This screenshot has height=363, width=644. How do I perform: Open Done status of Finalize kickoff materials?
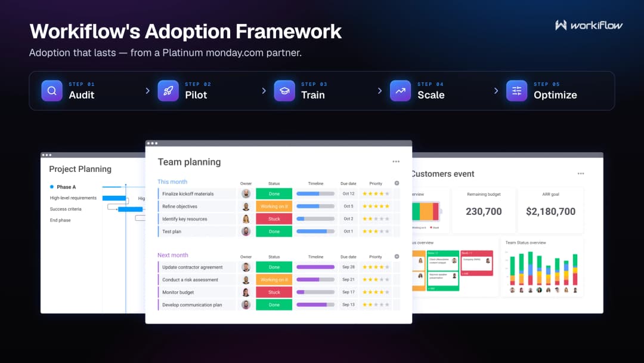(x=274, y=193)
